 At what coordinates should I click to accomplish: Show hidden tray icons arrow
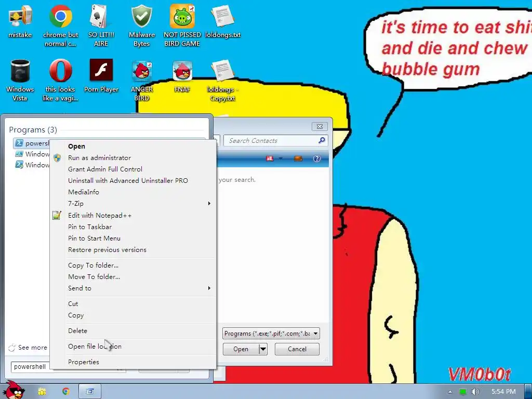point(450,392)
